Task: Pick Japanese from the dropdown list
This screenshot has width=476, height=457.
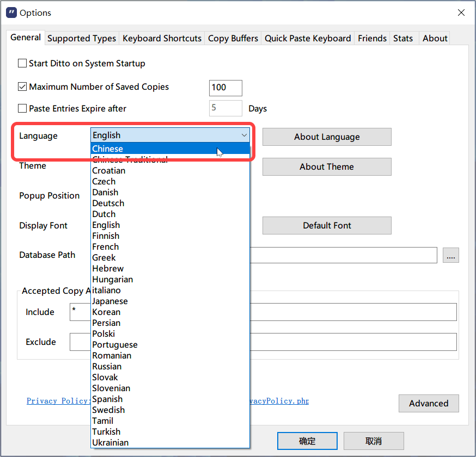Action: click(x=170, y=301)
